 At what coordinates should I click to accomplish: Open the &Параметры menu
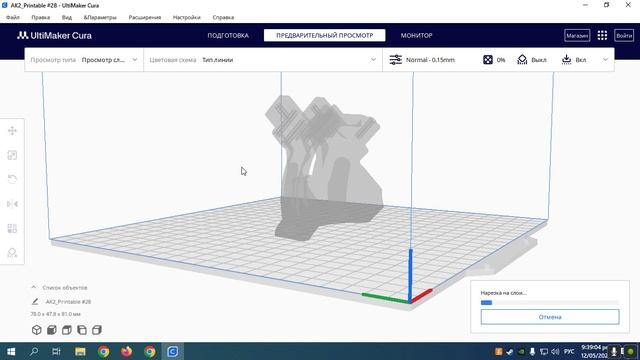click(x=100, y=18)
